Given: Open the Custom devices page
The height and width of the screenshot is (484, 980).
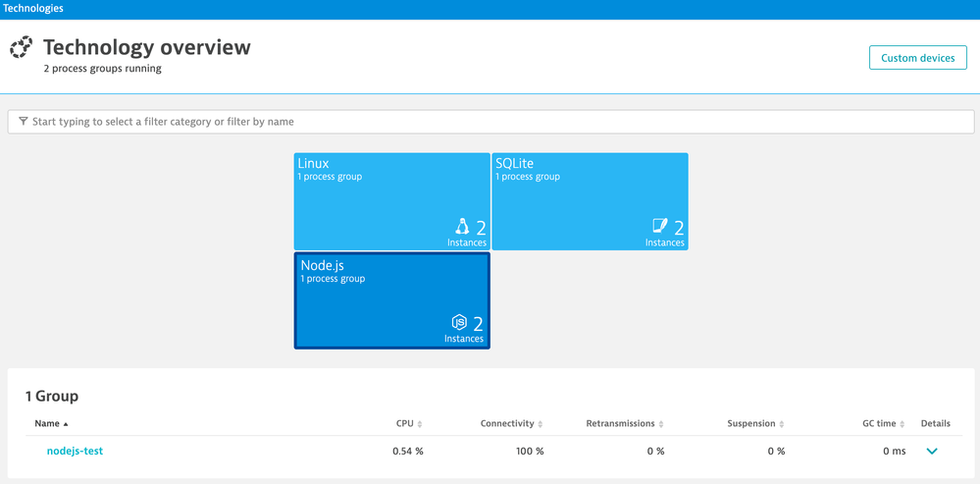Looking at the screenshot, I should point(917,58).
